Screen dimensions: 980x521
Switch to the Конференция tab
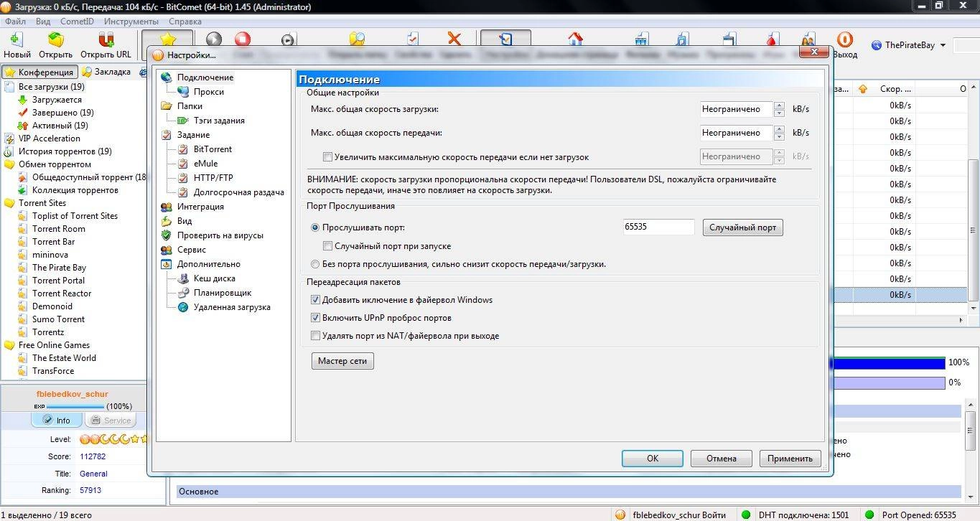pyautogui.click(x=39, y=72)
